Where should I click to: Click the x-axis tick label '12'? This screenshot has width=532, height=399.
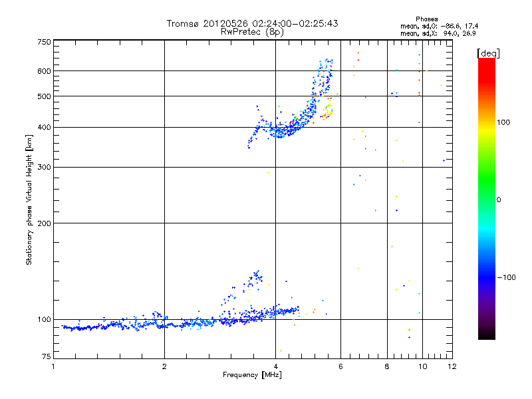pyautogui.click(x=452, y=366)
